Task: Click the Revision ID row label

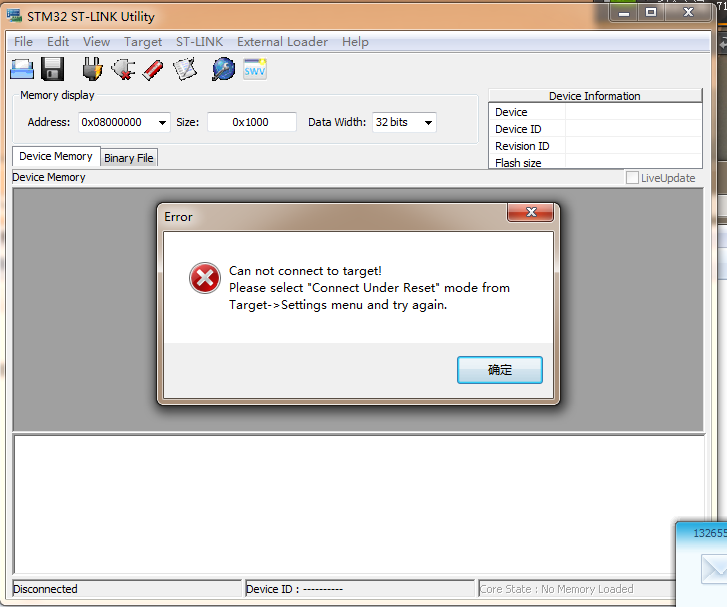Action: pos(522,146)
